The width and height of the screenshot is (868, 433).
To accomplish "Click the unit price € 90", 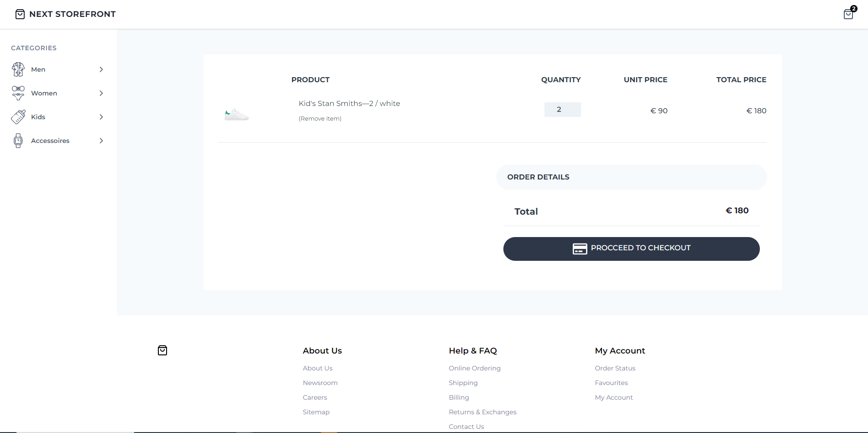I will point(659,111).
